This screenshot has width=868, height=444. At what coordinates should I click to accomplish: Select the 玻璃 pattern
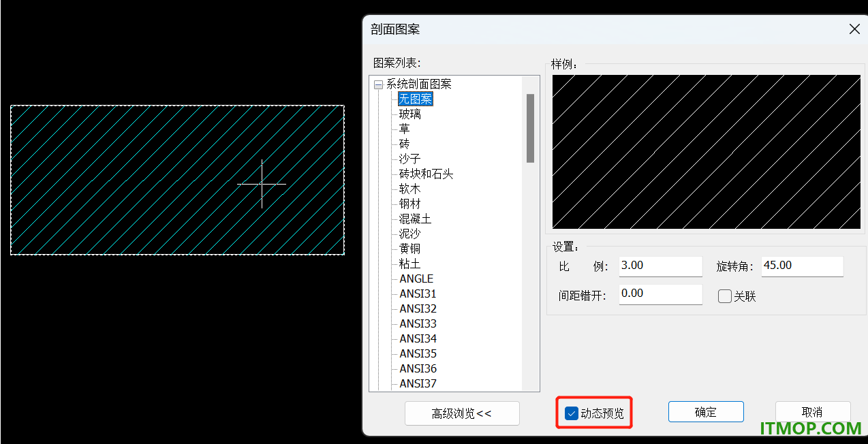[x=410, y=114]
